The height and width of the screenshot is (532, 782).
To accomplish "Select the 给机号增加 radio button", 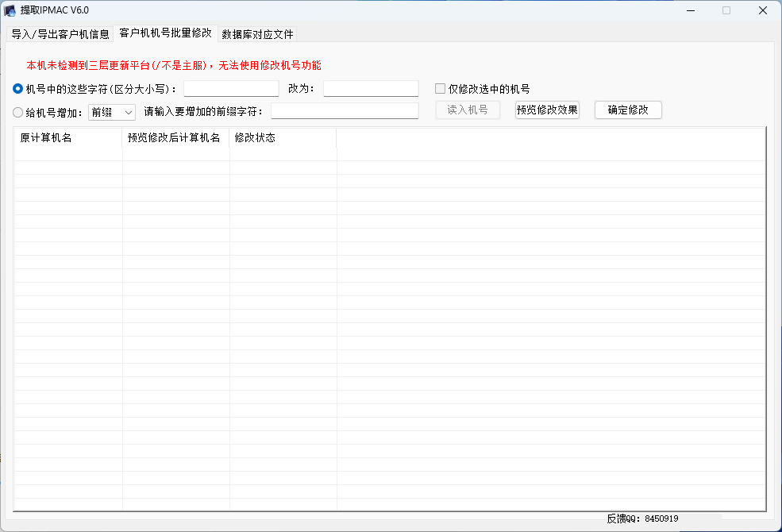I will point(18,113).
